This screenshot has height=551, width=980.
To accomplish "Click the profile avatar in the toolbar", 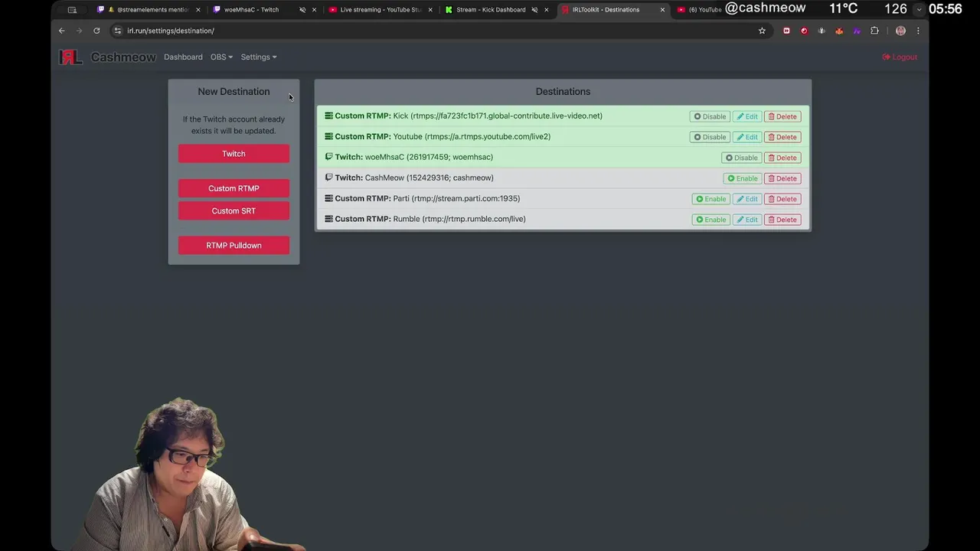I will pos(900,31).
